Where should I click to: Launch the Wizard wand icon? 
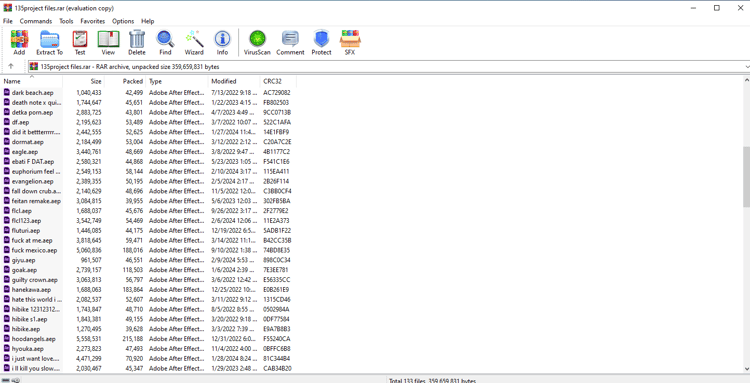(x=194, y=43)
